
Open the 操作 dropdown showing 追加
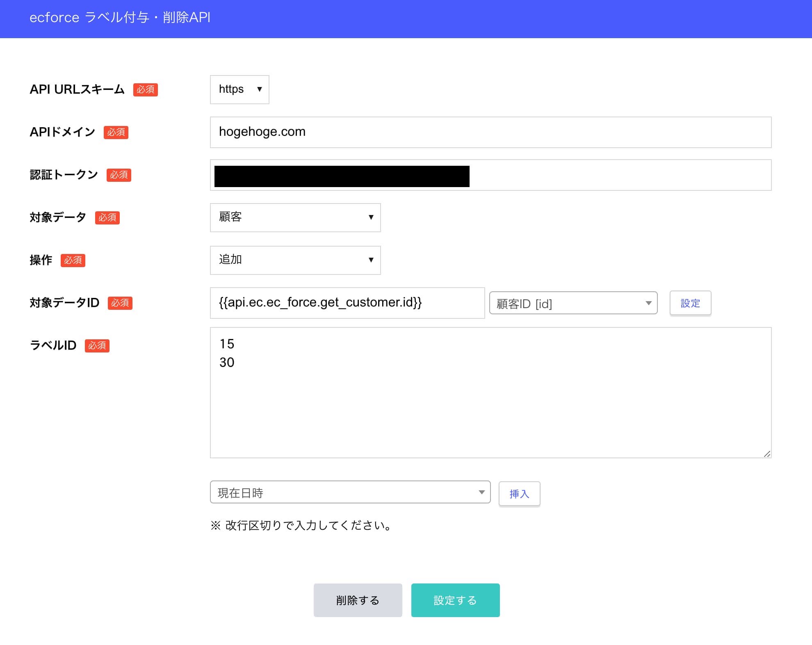(x=295, y=260)
